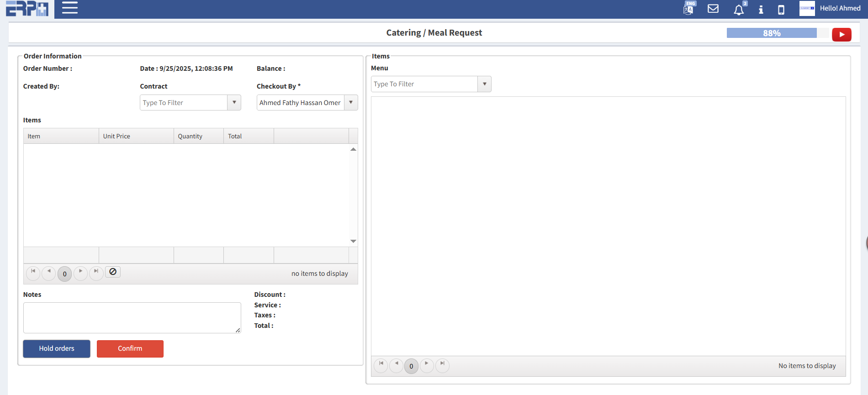Play the red YouTube tutorial video
This screenshot has height=395, width=868.
841,35
